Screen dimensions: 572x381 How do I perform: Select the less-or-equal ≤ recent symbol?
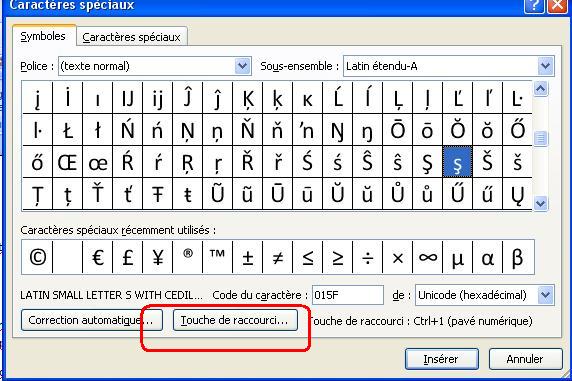pyautogui.click(x=308, y=257)
